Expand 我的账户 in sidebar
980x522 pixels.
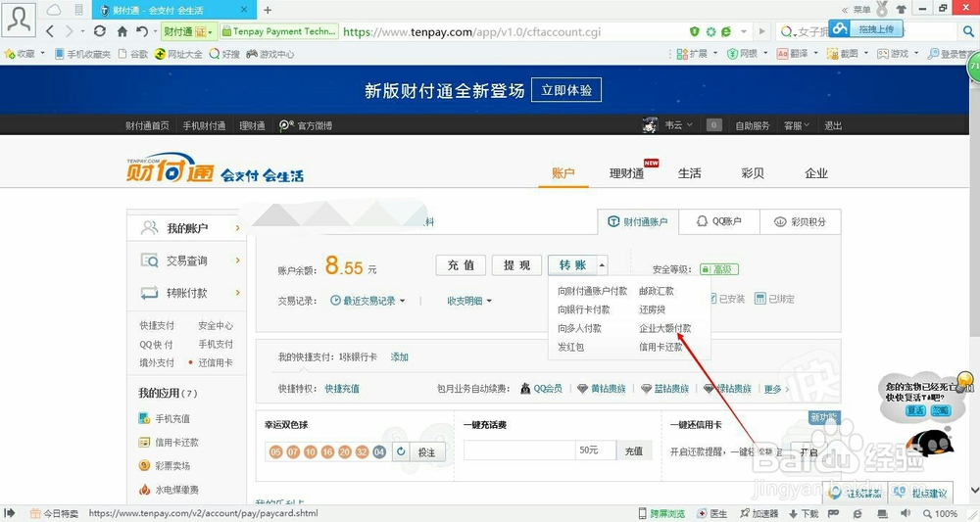pyautogui.click(x=187, y=228)
